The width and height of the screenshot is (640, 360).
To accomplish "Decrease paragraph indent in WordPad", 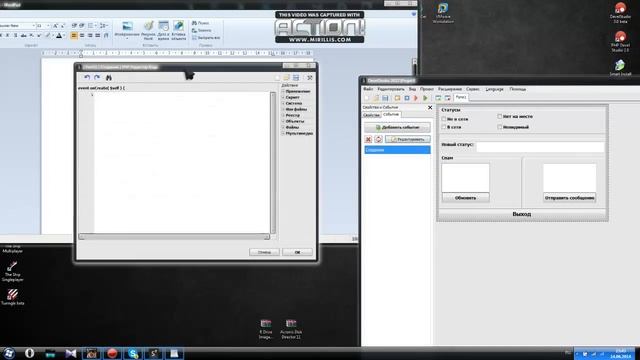I will 74,26.
